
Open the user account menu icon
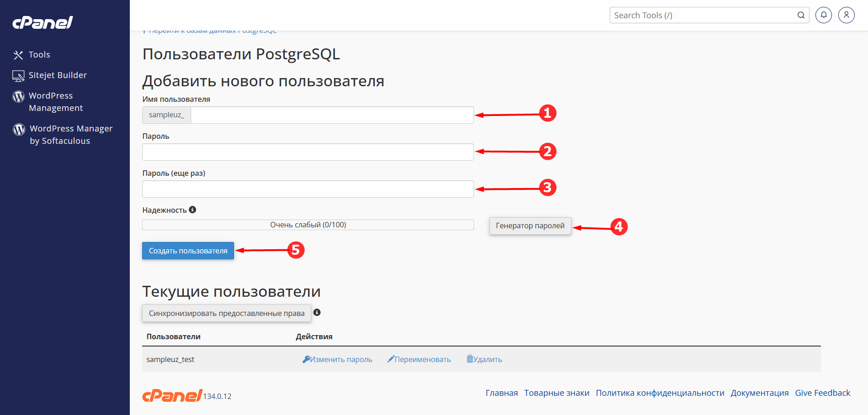click(x=847, y=15)
